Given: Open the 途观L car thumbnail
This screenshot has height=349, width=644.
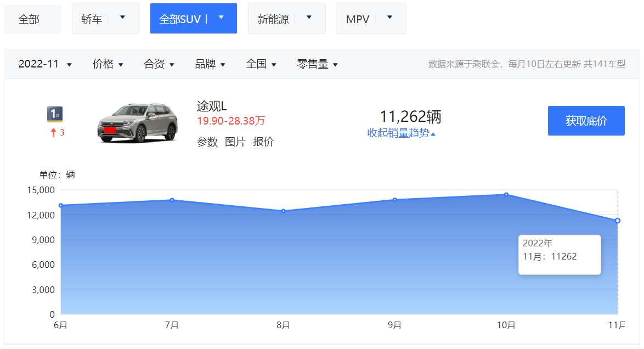Looking at the screenshot, I should point(138,123).
